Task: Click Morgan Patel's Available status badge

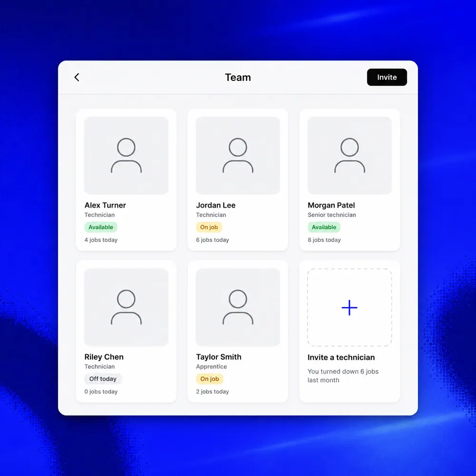Action: (324, 227)
